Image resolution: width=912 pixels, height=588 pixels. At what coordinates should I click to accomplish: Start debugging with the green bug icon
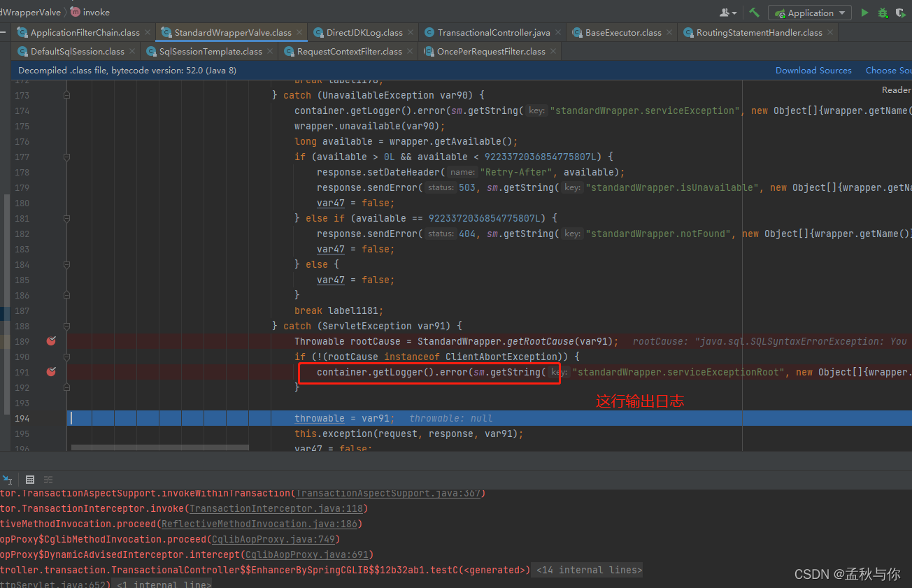[x=883, y=13]
